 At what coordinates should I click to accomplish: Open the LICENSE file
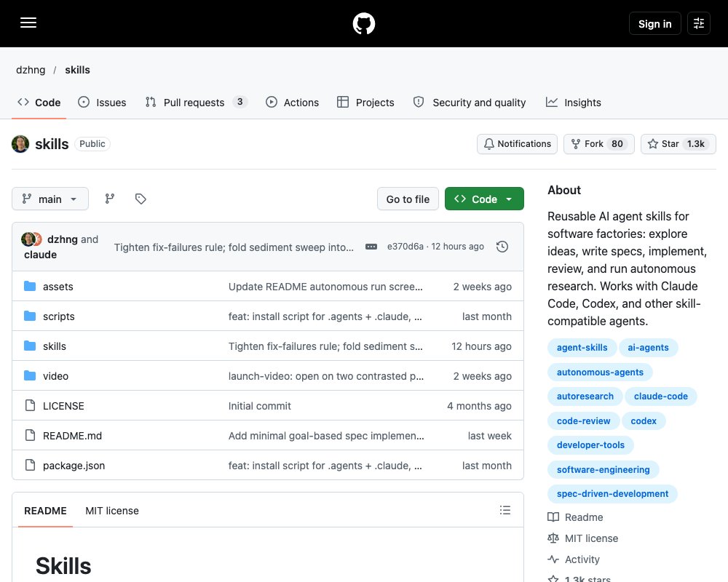(x=63, y=406)
